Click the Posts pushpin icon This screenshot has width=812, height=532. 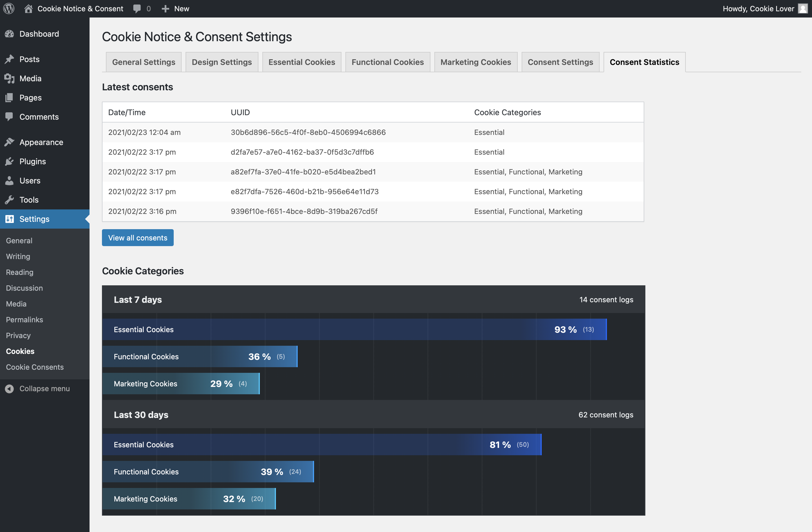10,59
